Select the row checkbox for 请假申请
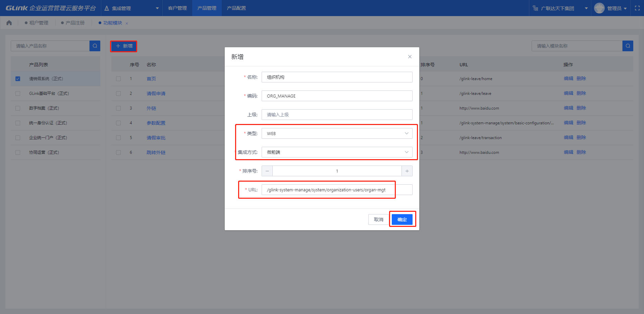 118,93
